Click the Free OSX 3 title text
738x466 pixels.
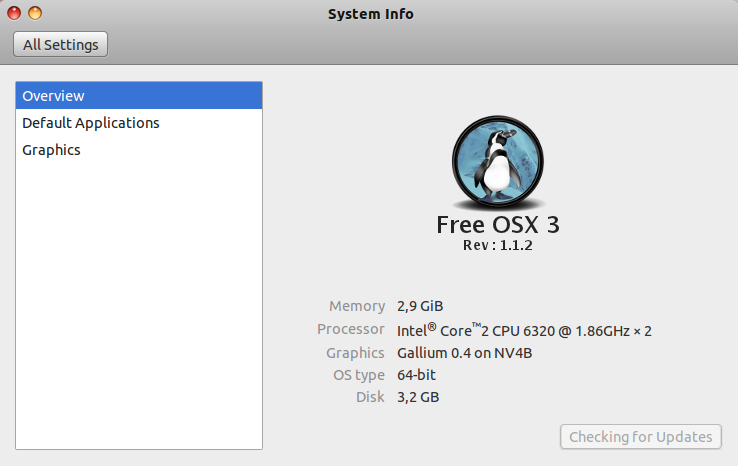(498, 225)
